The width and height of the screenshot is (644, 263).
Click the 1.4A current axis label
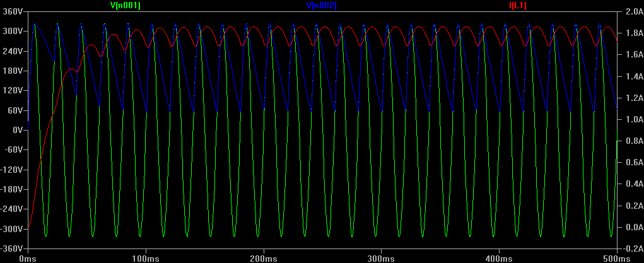click(x=631, y=76)
